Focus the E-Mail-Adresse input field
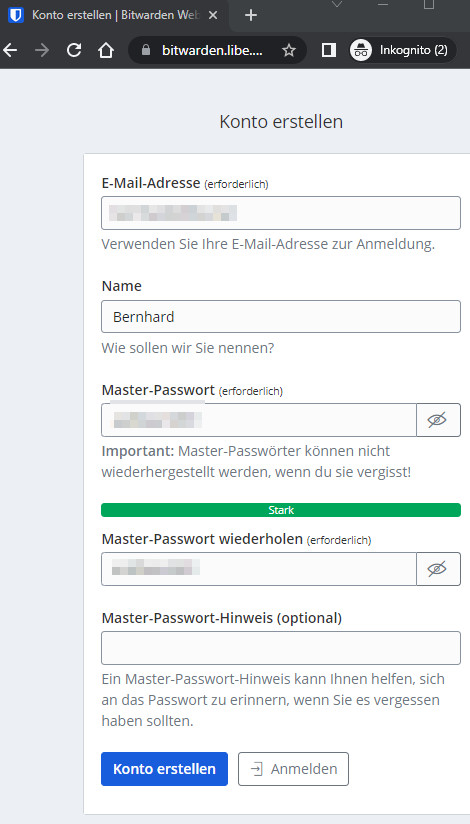Screen dimensions: 470x824 (x=281, y=213)
